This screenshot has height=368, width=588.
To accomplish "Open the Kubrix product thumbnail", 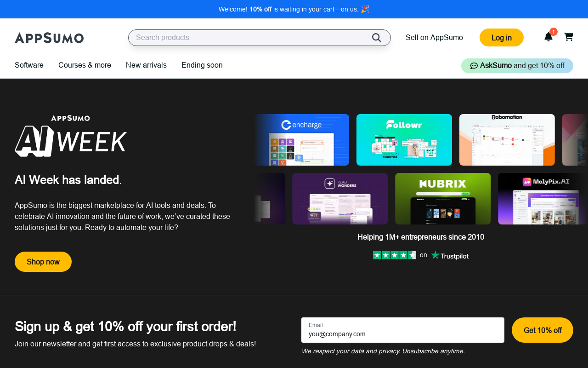I will pyautogui.click(x=443, y=199).
